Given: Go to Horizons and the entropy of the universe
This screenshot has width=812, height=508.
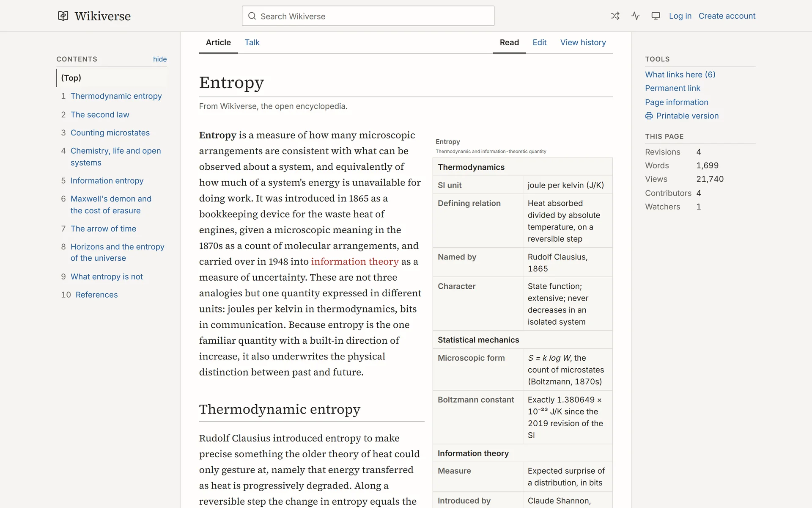Looking at the screenshot, I should [117, 252].
